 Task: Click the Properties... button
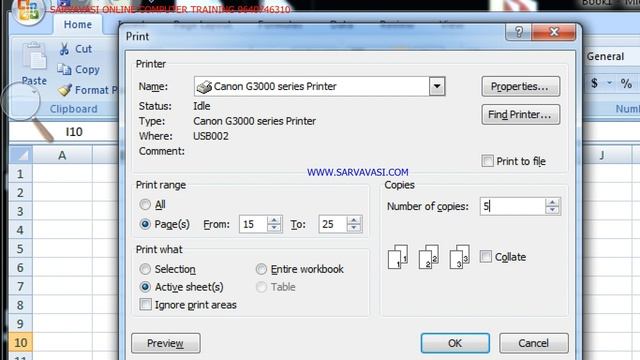[520, 87]
